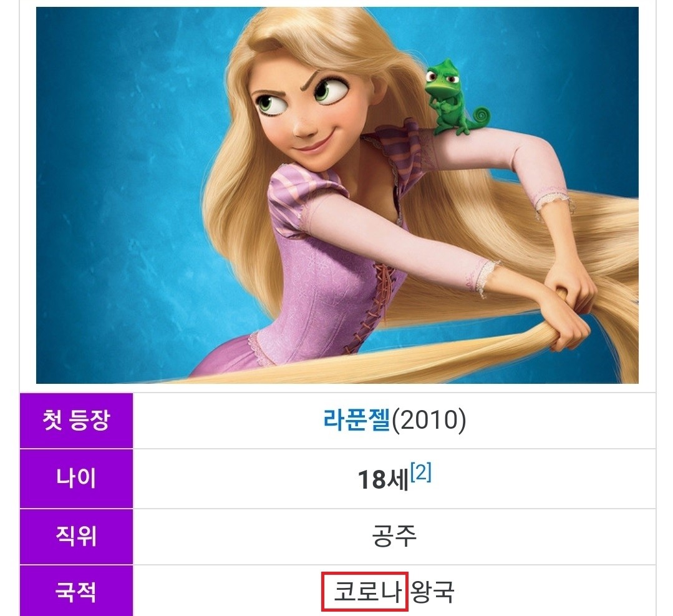Select the 국적 header cell
The height and width of the screenshot is (616, 673).
point(76,591)
